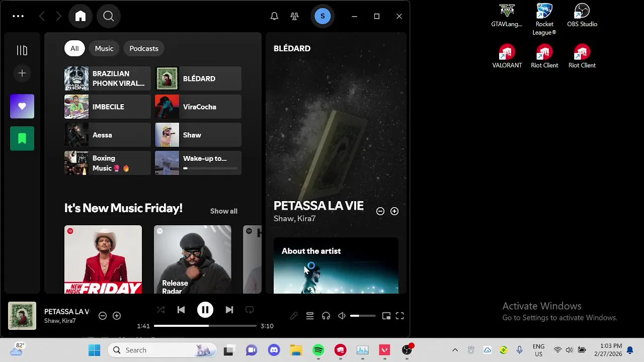Pause the current song
The width and height of the screenshot is (644, 362).
click(205, 310)
